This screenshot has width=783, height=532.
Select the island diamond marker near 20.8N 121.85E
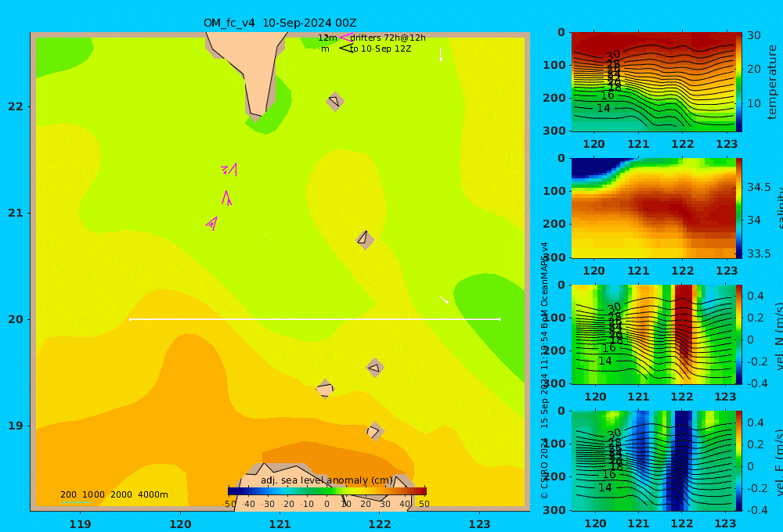[x=365, y=239]
